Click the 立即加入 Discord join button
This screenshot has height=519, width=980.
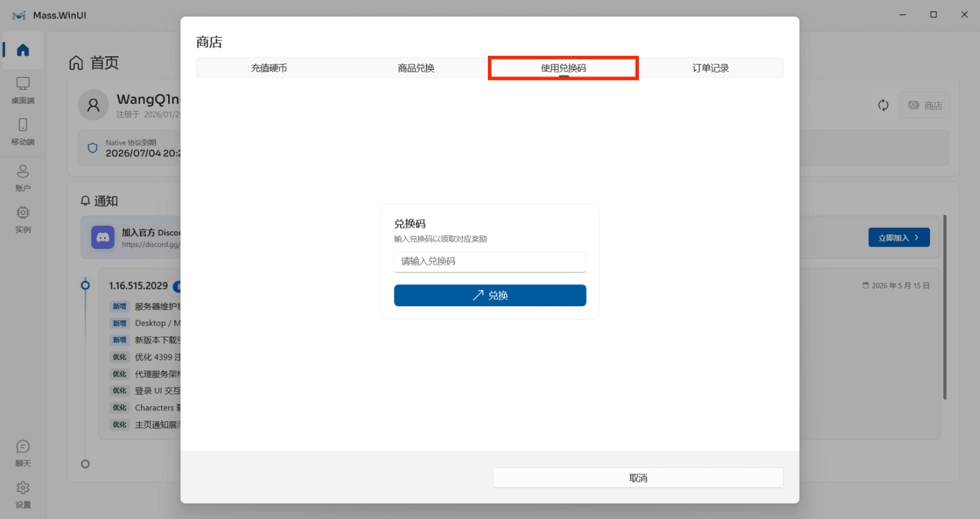tap(899, 237)
